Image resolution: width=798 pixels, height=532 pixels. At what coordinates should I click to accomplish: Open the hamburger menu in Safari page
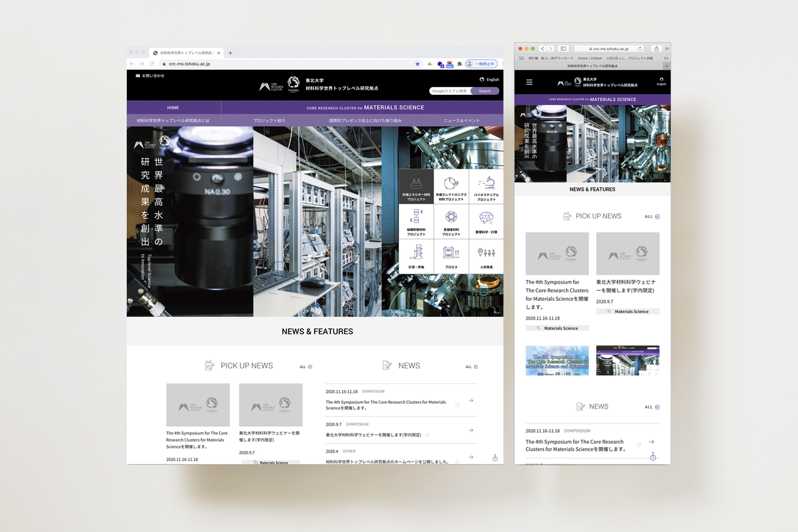pos(529,82)
